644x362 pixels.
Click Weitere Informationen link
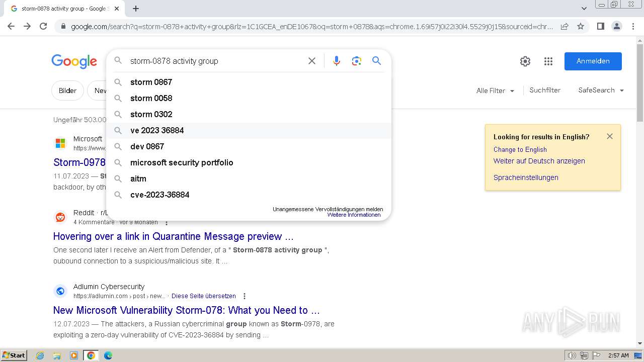[x=354, y=215]
